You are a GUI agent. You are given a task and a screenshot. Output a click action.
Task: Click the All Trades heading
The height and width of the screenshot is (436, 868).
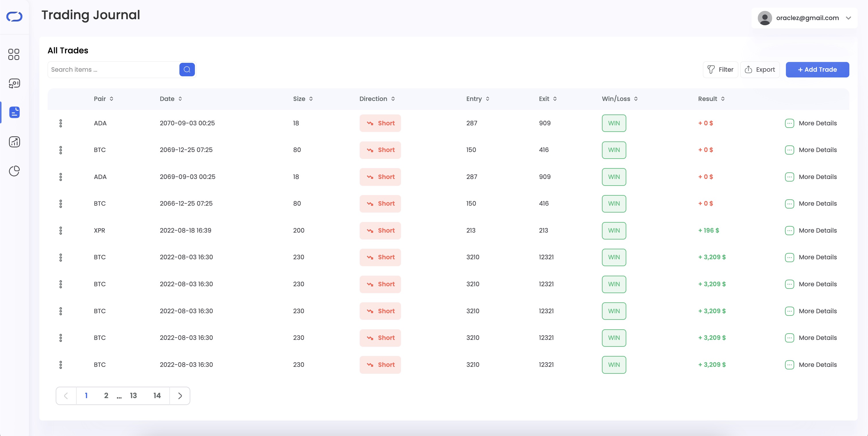click(68, 50)
